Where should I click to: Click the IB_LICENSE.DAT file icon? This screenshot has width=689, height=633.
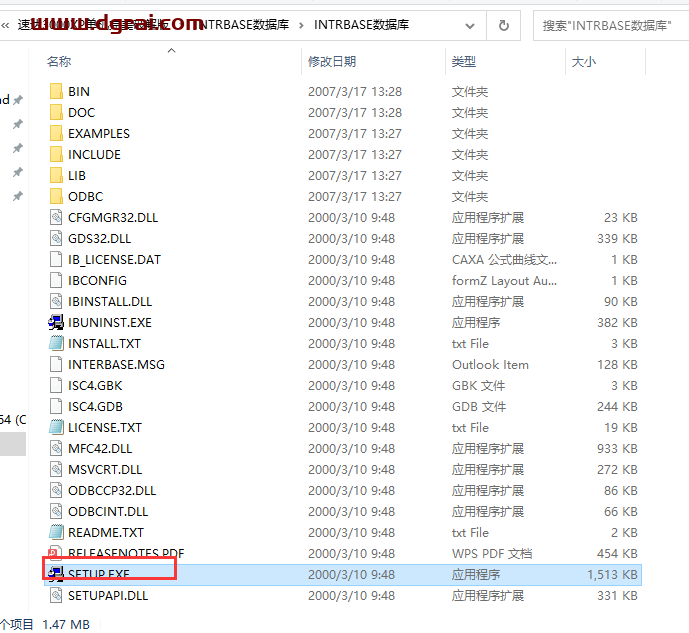56,260
